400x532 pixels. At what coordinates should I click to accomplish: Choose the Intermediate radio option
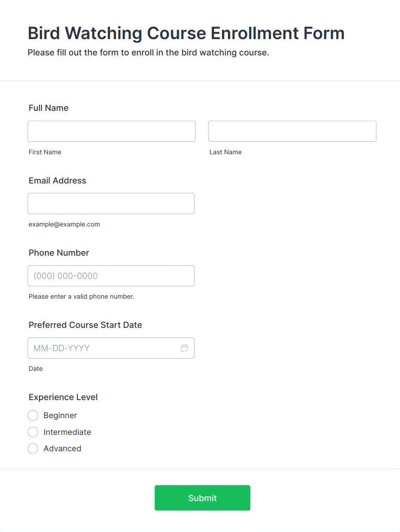coord(33,432)
